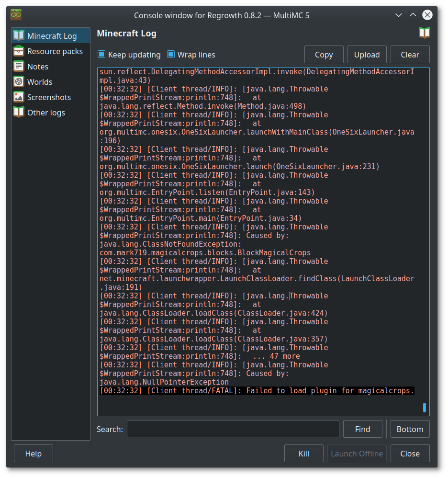The height and width of the screenshot is (478, 448).
Task: Click the Minecraft Log book icon in sidebar
Action: [x=19, y=35]
